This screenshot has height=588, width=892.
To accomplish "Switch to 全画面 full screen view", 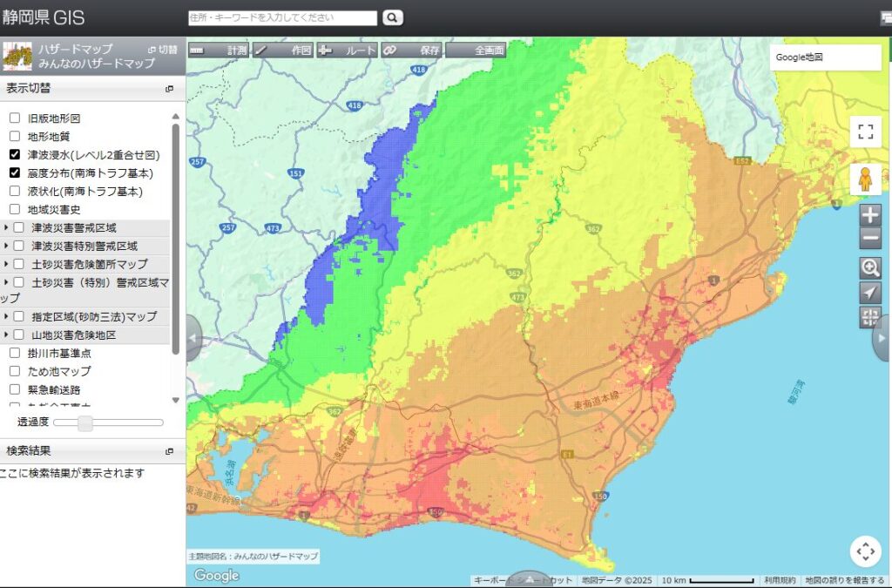I will click(476, 50).
